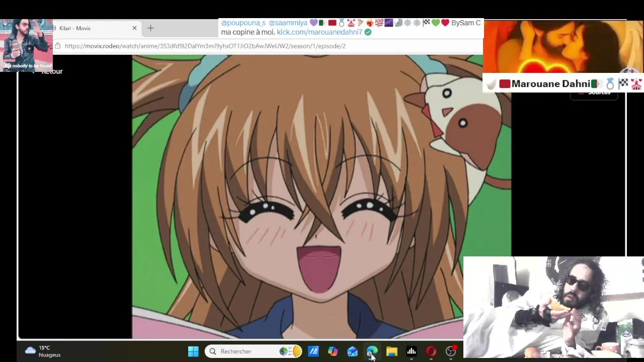This screenshot has width=644, height=362.
Task: Click the site info lock icon
Action: tap(58, 46)
